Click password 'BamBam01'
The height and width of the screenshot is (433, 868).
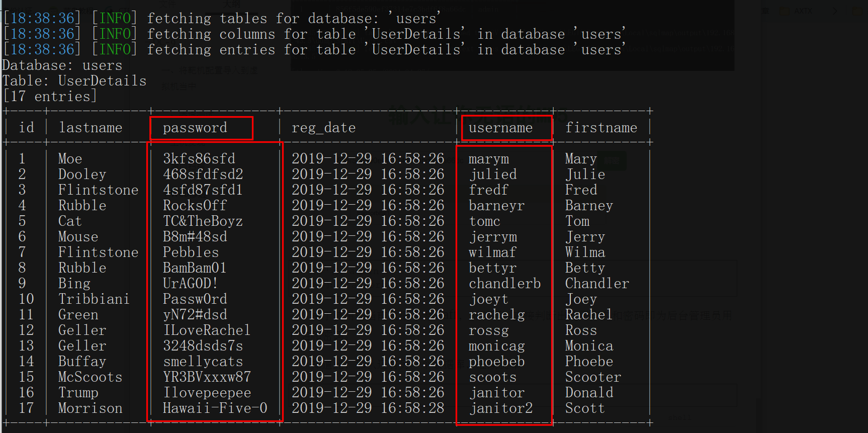[x=195, y=268]
